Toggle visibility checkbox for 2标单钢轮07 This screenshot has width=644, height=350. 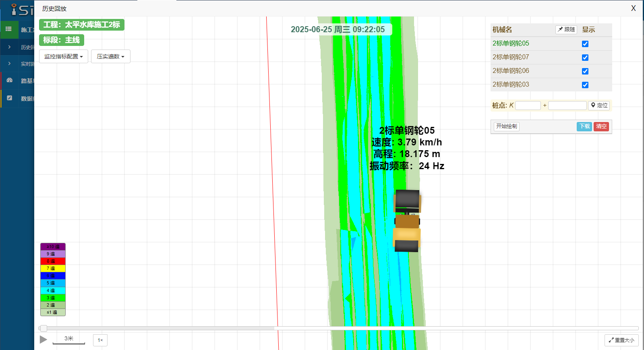(585, 58)
